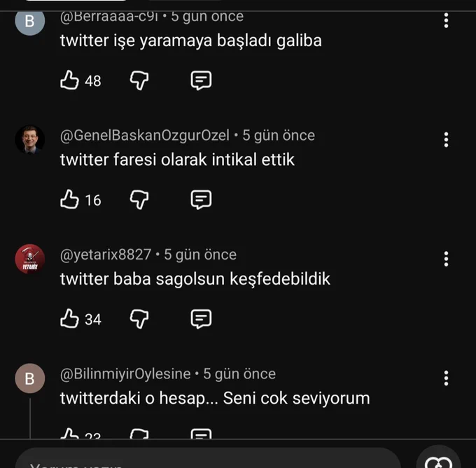The width and height of the screenshot is (476, 468).
Task: Dislike 'twitter baba sagolsun keşfedebildik' comment
Action: point(139,319)
